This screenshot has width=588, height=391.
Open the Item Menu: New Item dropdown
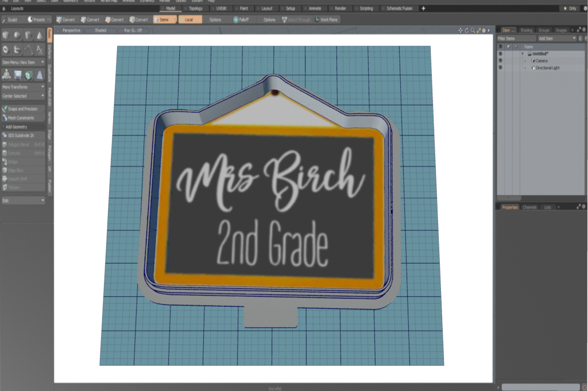click(x=23, y=62)
